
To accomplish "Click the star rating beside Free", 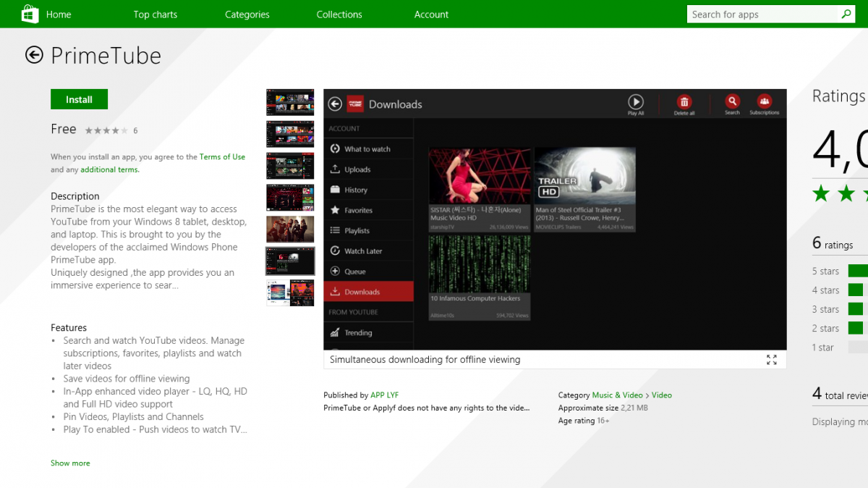I will (106, 130).
